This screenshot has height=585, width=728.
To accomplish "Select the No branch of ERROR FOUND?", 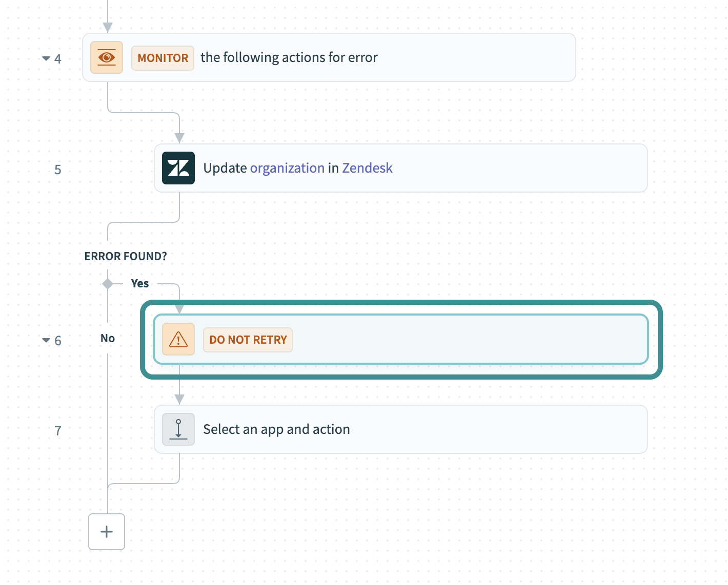I will point(107,338).
